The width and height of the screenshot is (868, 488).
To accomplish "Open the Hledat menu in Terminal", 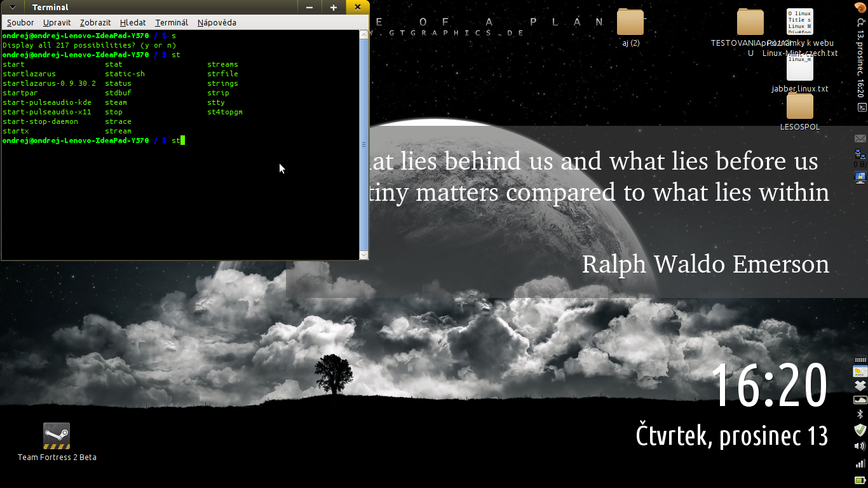I will click(133, 22).
